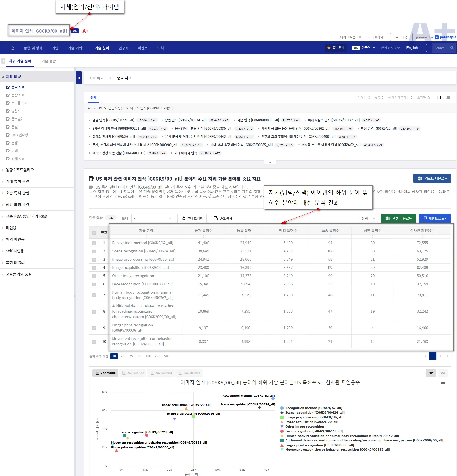The height and width of the screenshot is (476, 457).
Task: Open the 동향 및 평가 menu
Action: tap(33, 48)
